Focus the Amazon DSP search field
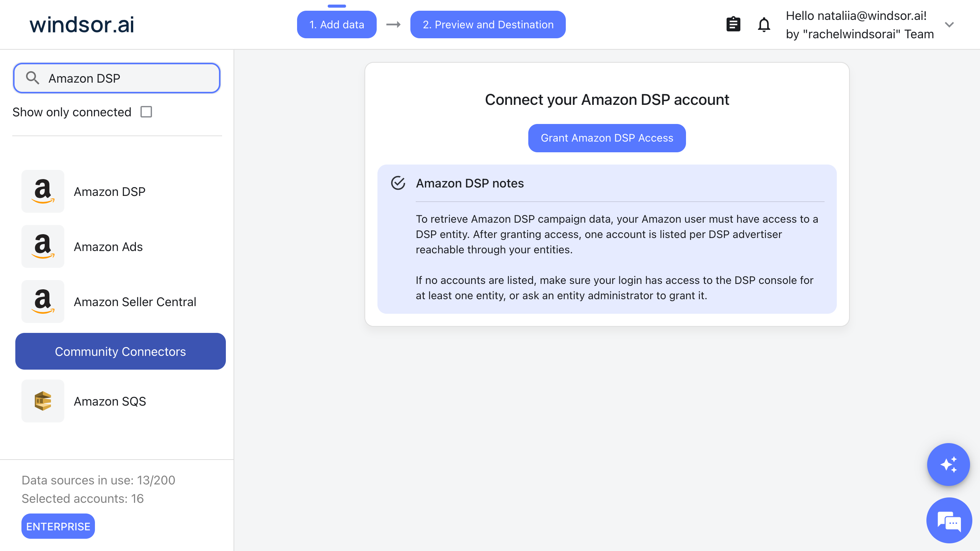Screen dimensions: 980x551 (x=117, y=78)
